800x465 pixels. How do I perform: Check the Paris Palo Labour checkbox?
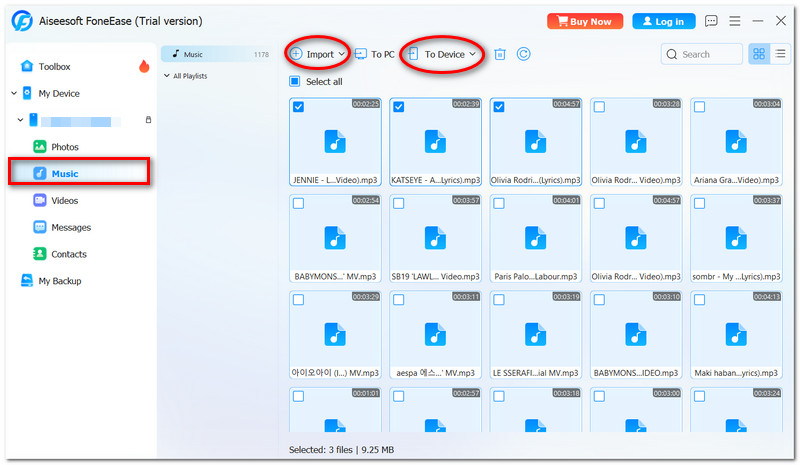(x=499, y=203)
